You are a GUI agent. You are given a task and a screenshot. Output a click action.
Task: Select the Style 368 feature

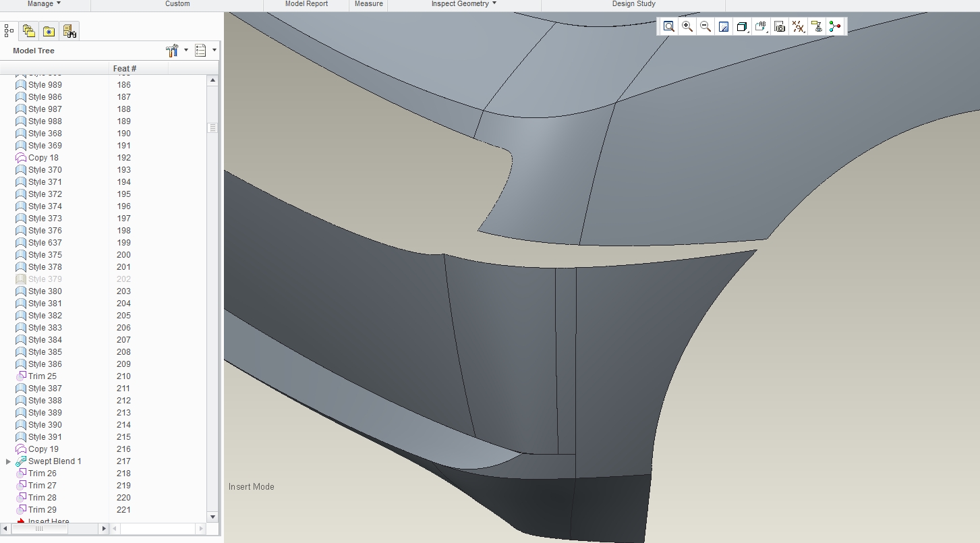pos(45,134)
